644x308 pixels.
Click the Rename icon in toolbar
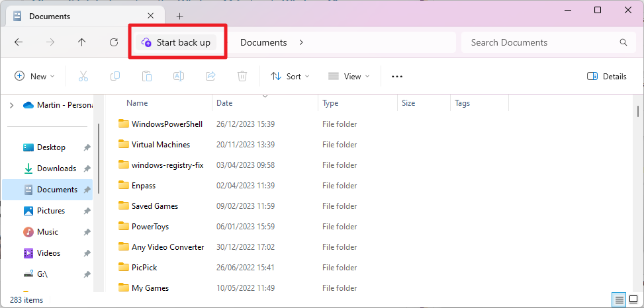[x=179, y=76]
